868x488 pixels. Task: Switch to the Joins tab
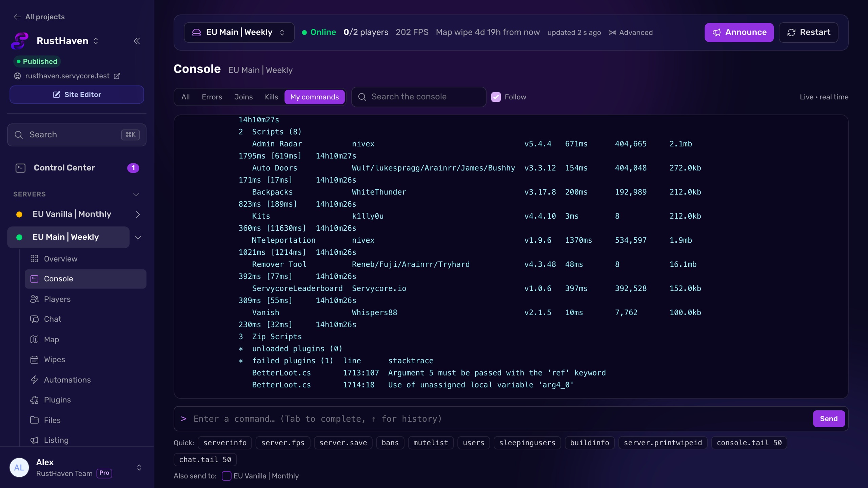coord(243,97)
